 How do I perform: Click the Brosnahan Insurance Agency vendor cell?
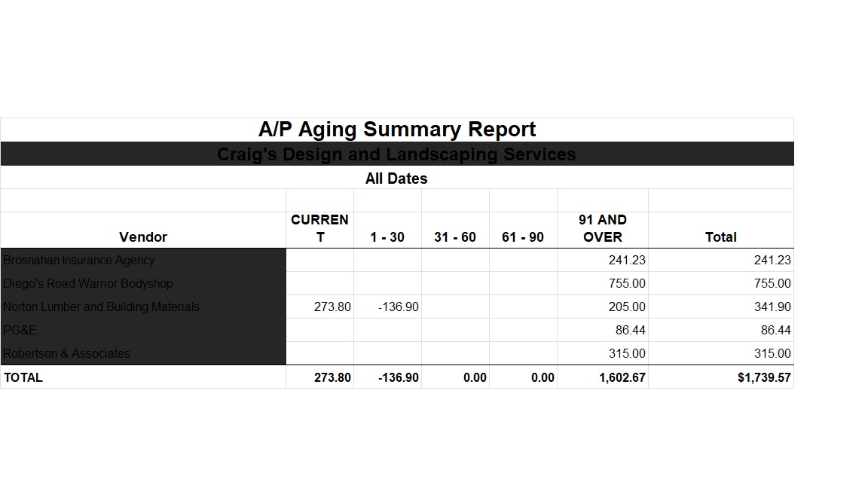(79, 260)
